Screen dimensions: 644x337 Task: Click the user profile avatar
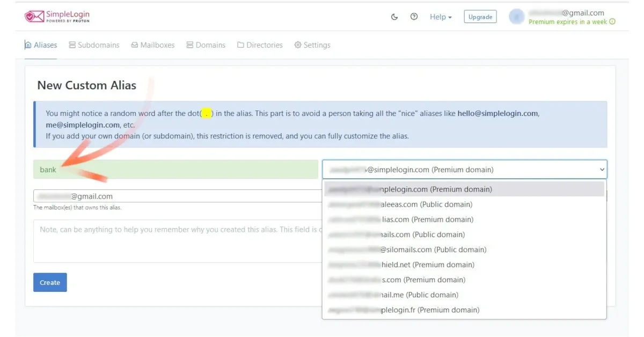pyautogui.click(x=516, y=17)
